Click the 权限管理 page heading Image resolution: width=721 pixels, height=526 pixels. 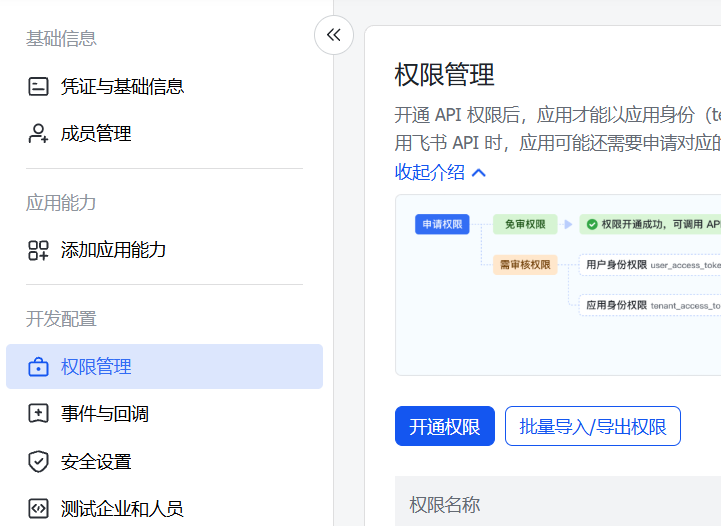(444, 74)
